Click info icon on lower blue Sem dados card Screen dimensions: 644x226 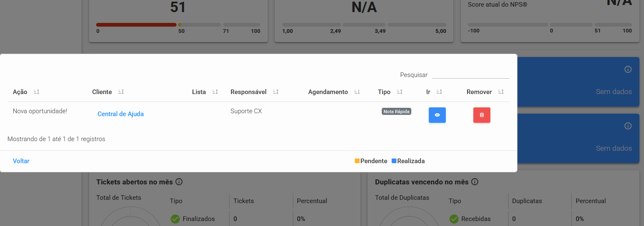click(x=628, y=126)
